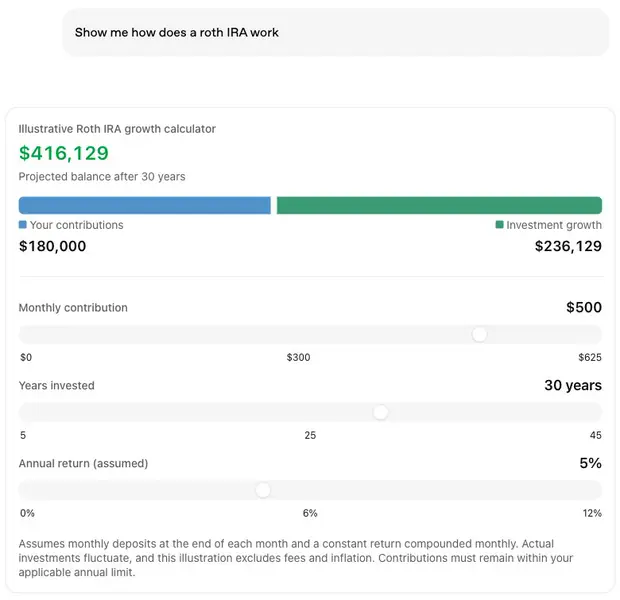This screenshot has height=600, width=620.
Task: Click the contributions amount $180,000
Action: pyautogui.click(x=52, y=246)
